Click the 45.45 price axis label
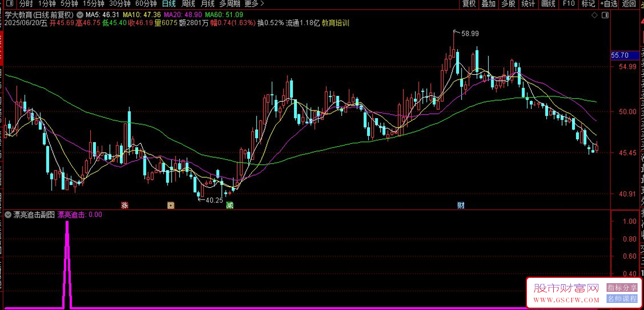The width and height of the screenshot is (644, 310). click(x=628, y=153)
